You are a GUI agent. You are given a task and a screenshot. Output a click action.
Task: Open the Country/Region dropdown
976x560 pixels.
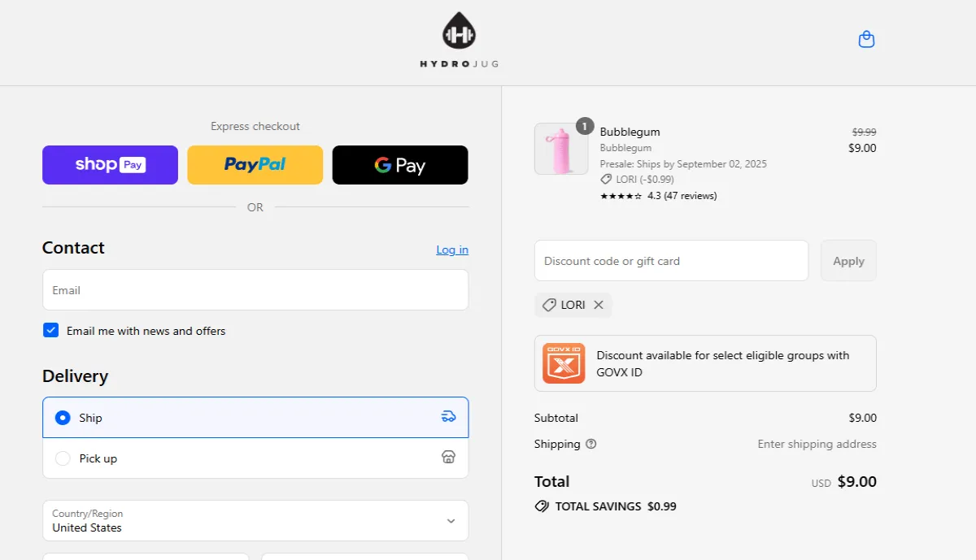(x=244, y=520)
